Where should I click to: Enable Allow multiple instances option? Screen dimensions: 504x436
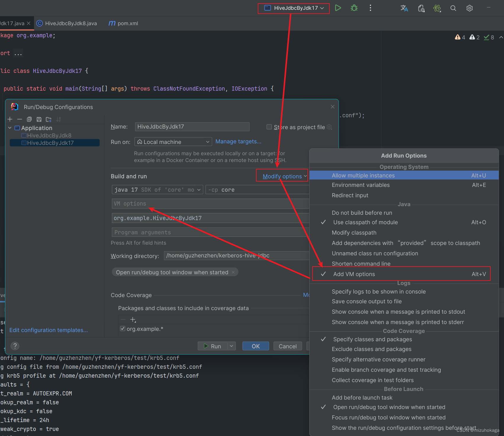[404, 176]
